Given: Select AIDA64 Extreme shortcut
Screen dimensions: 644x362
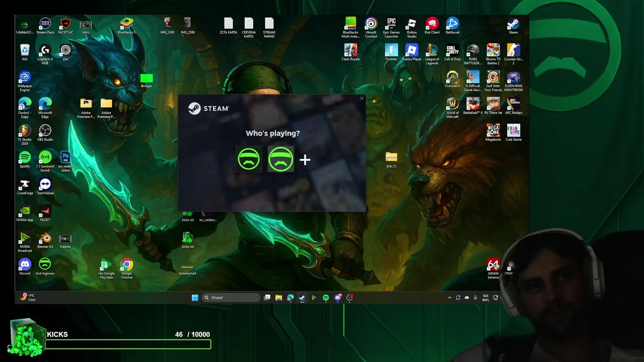Looking at the screenshot, I should 493,269.
